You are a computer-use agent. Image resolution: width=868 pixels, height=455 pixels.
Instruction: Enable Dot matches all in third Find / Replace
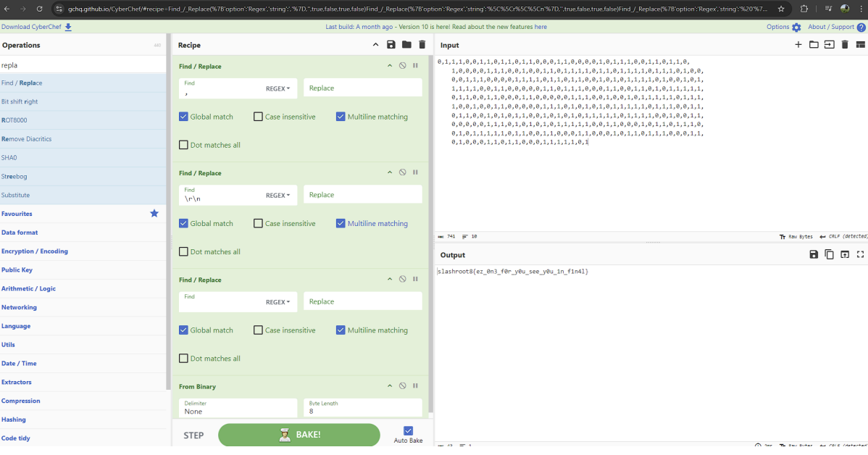click(x=183, y=359)
